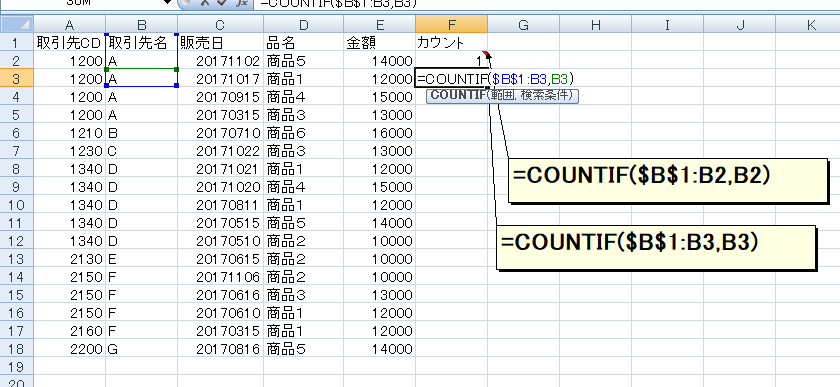Select the 取引先CD header cell

[70, 42]
